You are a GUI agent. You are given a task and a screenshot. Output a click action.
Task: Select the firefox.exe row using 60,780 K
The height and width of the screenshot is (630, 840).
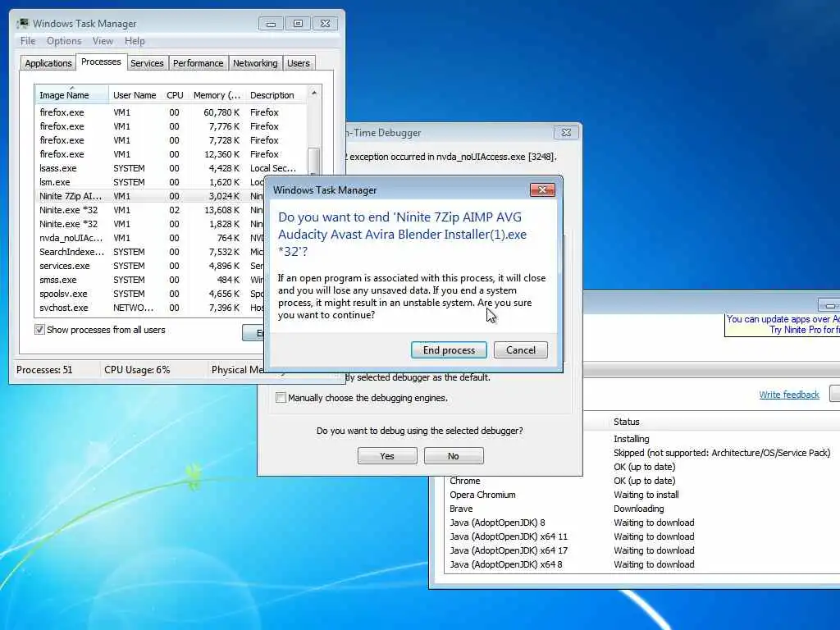(171, 112)
